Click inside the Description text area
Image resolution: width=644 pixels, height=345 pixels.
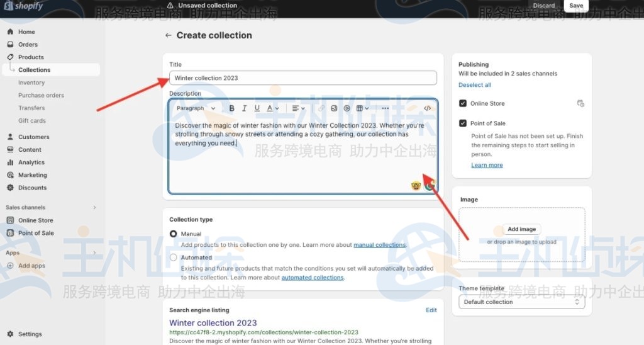pyautogui.click(x=303, y=156)
